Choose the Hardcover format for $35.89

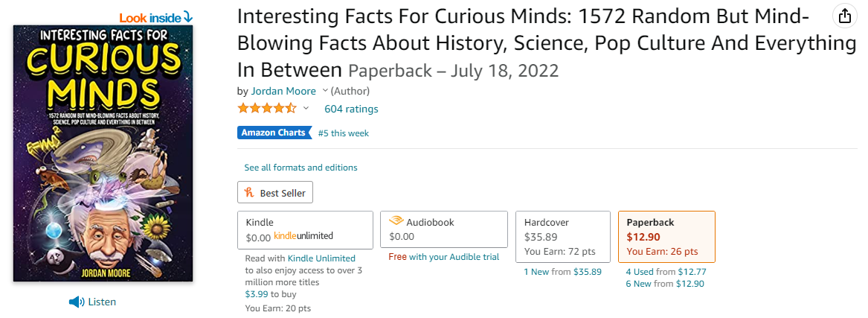(564, 236)
